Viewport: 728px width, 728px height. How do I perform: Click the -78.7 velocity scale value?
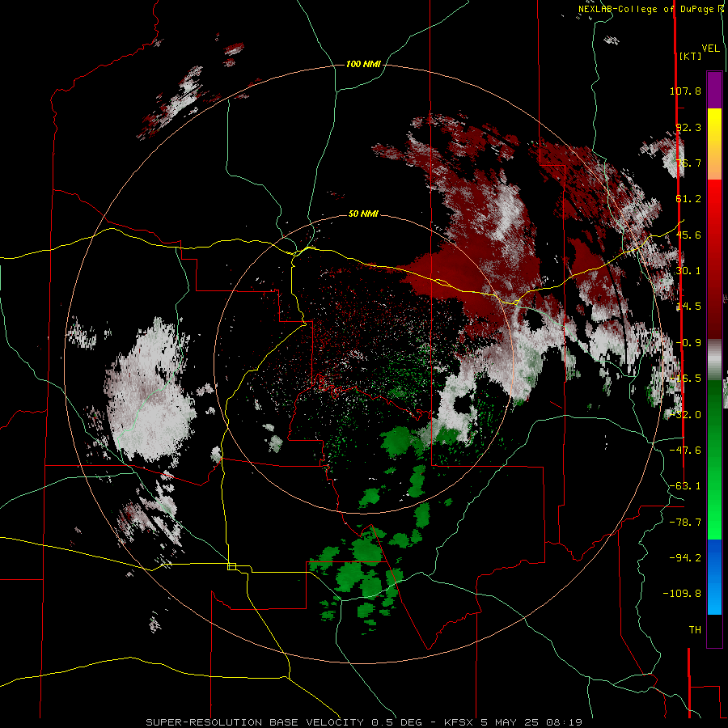[x=685, y=523]
